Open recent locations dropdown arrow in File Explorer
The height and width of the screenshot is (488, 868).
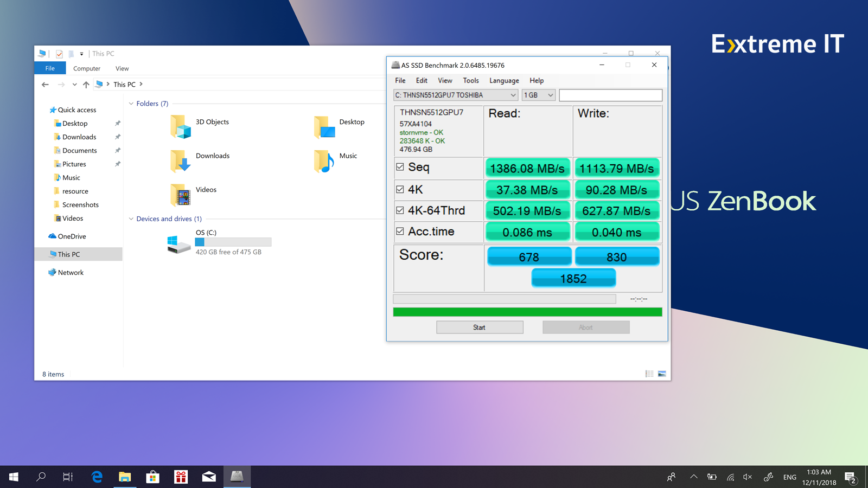74,85
